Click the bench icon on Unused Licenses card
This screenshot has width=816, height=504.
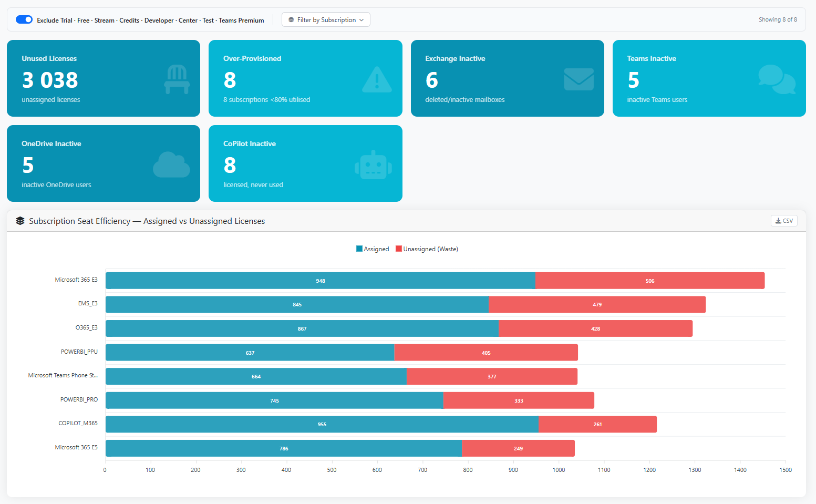[x=177, y=79]
